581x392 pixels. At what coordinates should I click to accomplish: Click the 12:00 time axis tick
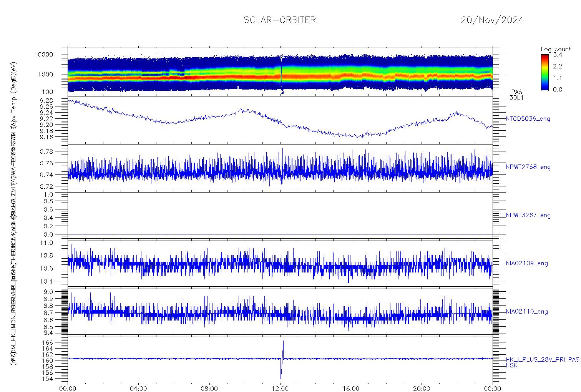(280, 389)
